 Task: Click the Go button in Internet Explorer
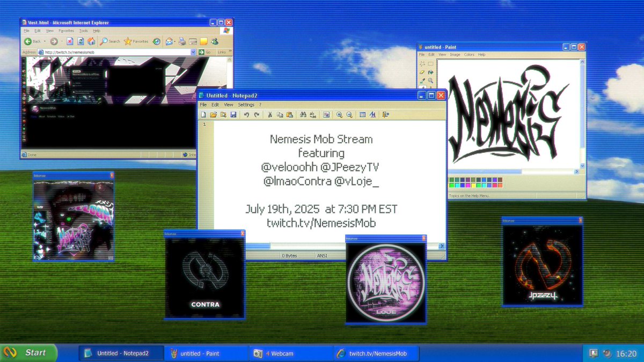(204, 52)
